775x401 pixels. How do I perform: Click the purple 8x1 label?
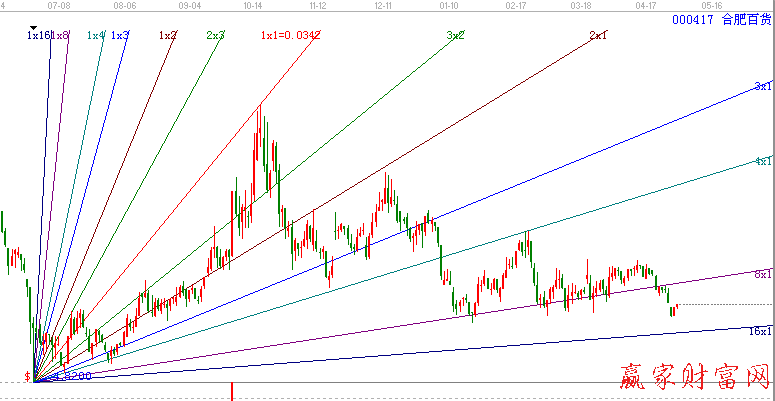click(x=763, y=274)
